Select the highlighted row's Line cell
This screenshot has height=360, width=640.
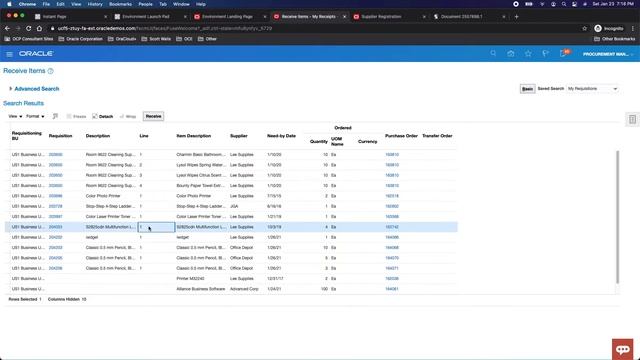(156, 227)
